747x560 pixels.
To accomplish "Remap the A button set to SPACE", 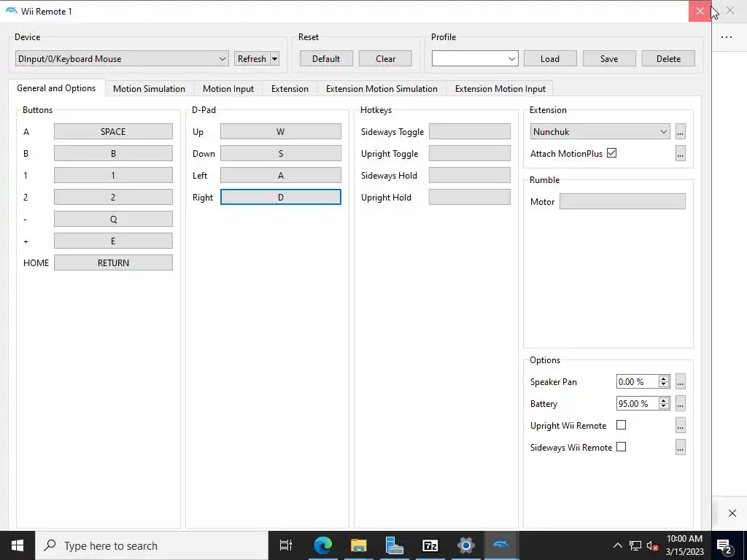I will (x=113, y=132).
